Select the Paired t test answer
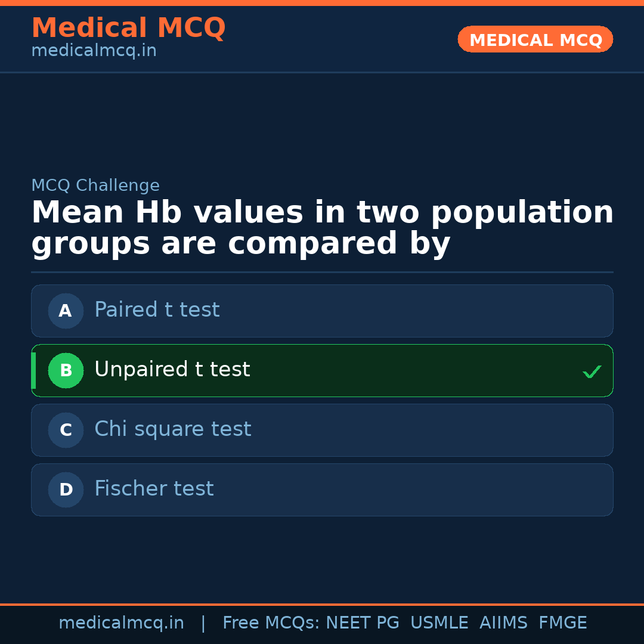 coord(157,310)
